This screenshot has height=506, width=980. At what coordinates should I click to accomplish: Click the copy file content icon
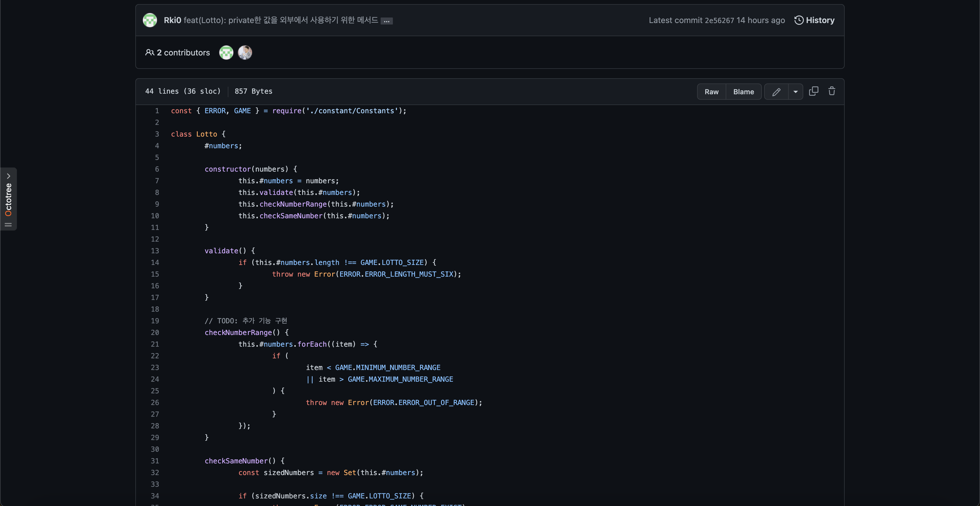point(814,91)
